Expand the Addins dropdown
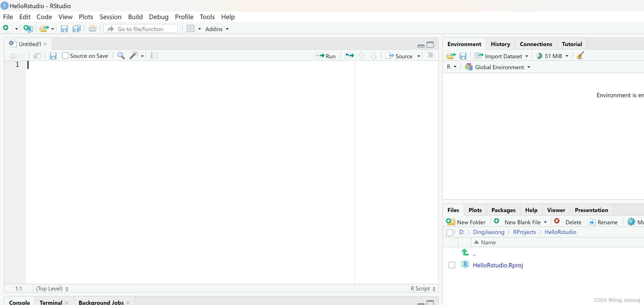Viewport: 644px width, 305px height. [x=217, y=29]
